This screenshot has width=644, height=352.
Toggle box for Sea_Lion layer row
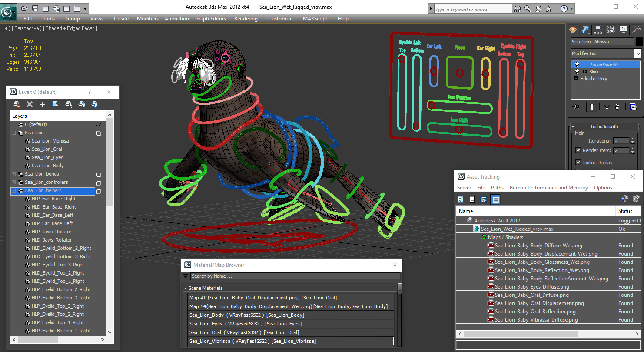[99, 133]
